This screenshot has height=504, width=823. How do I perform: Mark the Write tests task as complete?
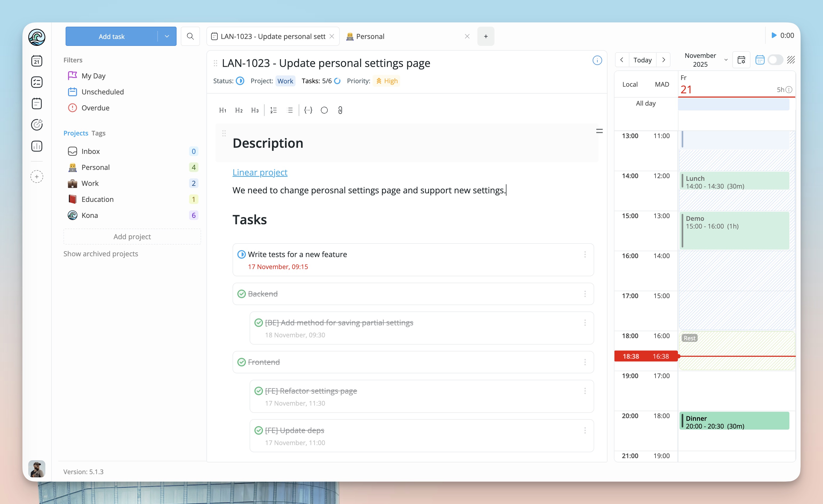242,254
